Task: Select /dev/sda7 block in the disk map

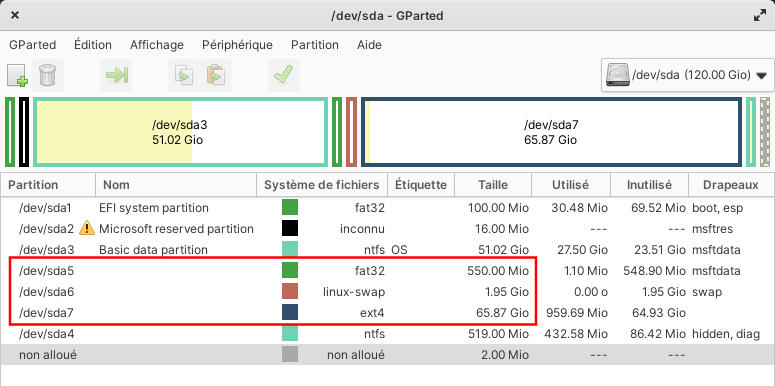Action: [x=552, y=132]
